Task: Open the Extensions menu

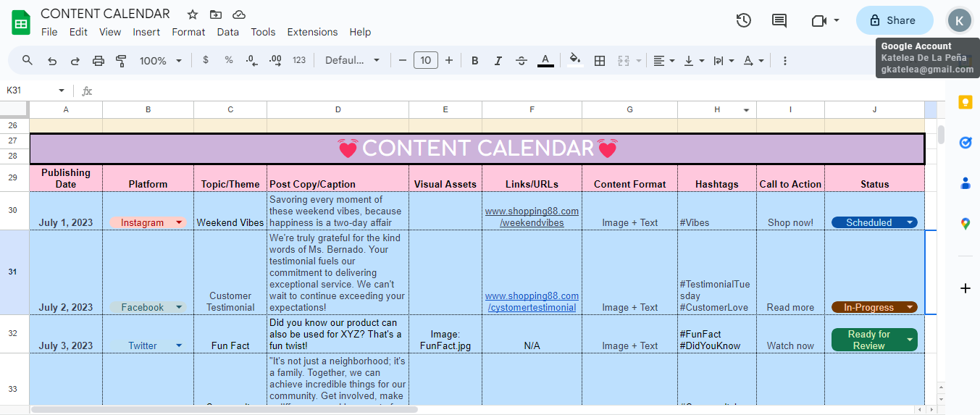Action: 312,32
